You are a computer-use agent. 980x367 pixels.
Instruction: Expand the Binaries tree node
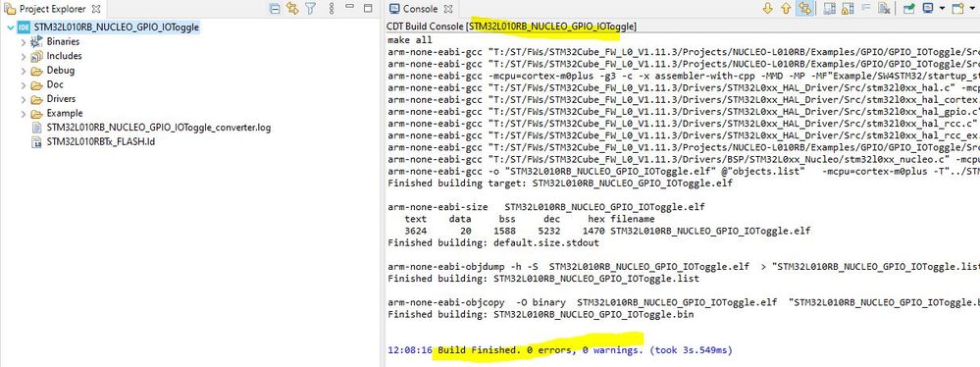(24, 42)
